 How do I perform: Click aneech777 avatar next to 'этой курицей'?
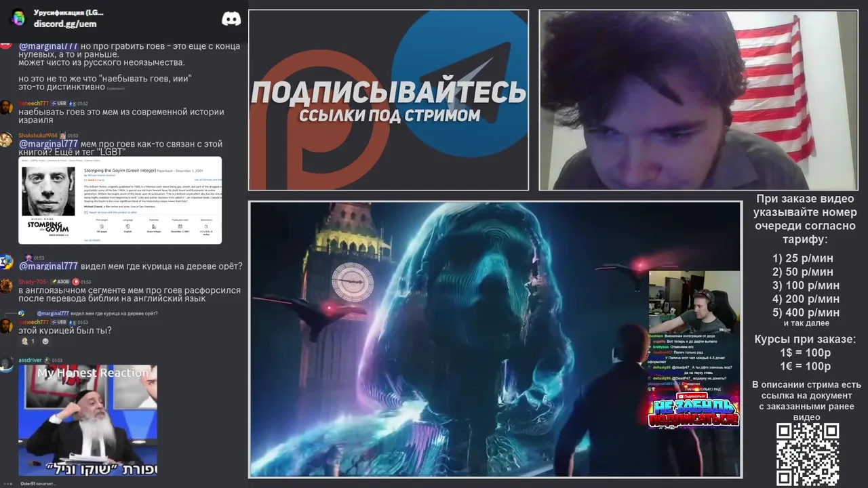point(6,326)
